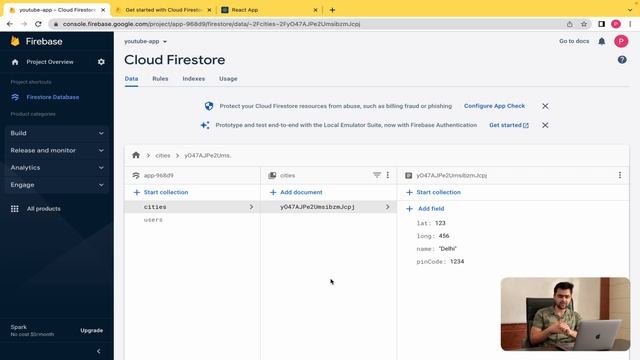Viewport: 640px width, 360px height.
Task: Dismiss the Local Emulator Suite banner
Action: 545,125
